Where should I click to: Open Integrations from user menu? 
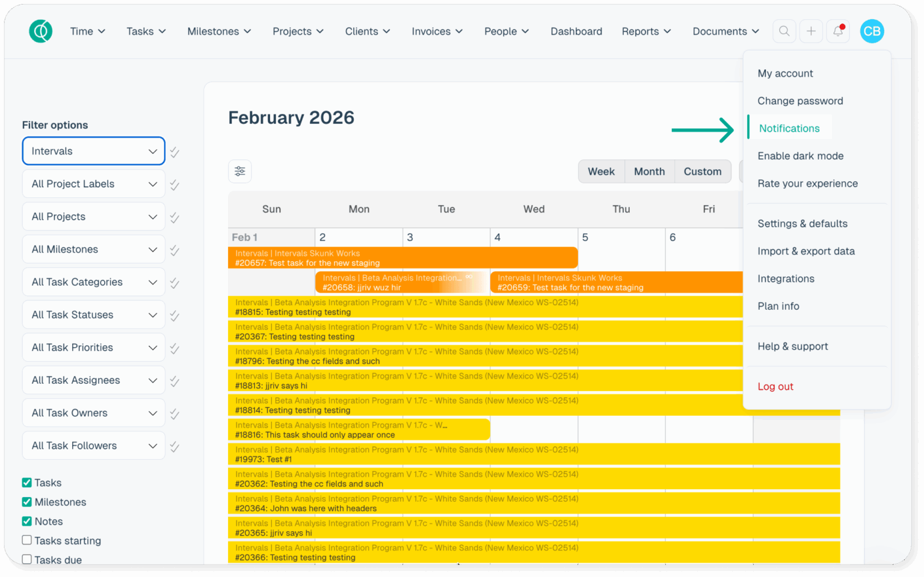point(786,279)
